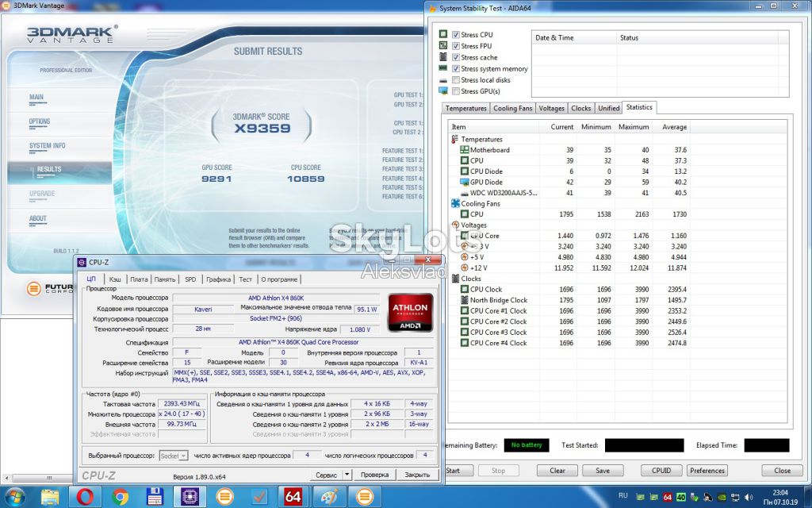The height and width of the screenshot is (508, 812).
Task: Uncheck Stress FPU checkbox
Action: pos(456,46)
